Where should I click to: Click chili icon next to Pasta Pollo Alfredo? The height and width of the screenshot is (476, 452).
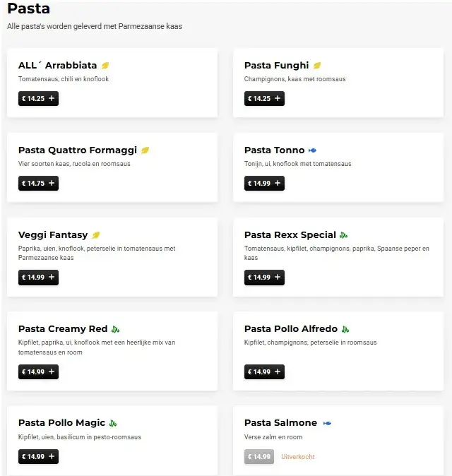click(x=346, y=329)
